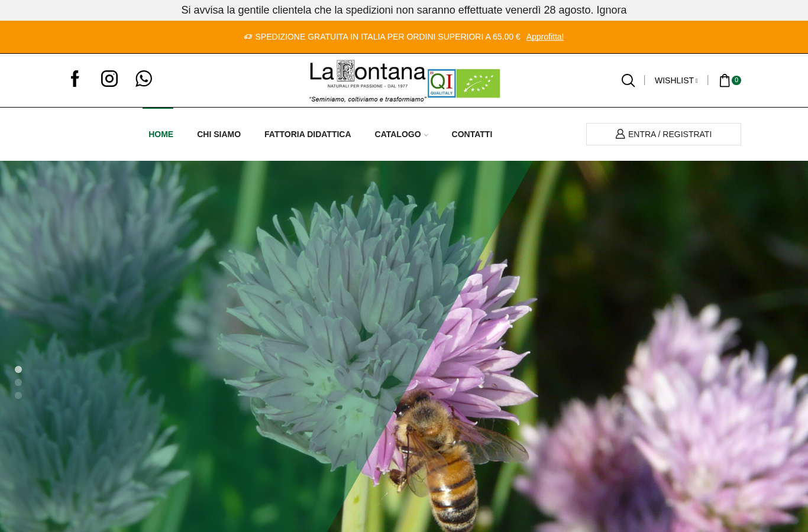
Task: Open the Wishlist link
Action: coord(676,80)
